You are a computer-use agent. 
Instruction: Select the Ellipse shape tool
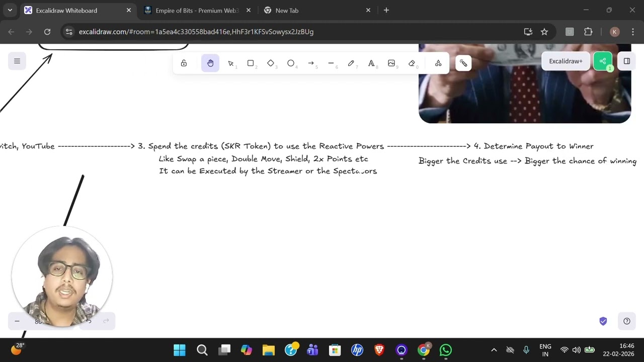tap(291, 63)
